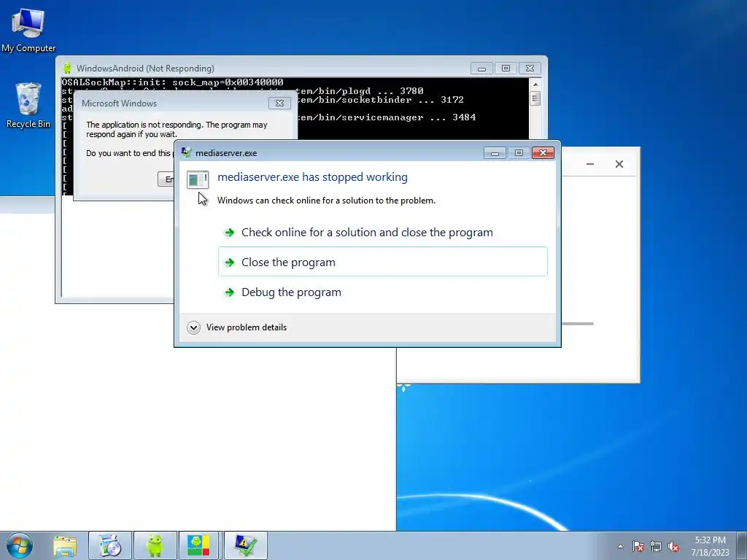Choose Debug the program
Screen dimensions: 747x560
pyautogui.click(x=382, y=292)
